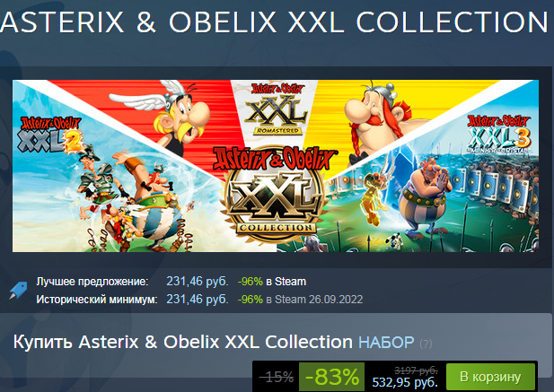
Task: Click the Исторический минимум price 231,46 руб.
Action: pos(198,300)
